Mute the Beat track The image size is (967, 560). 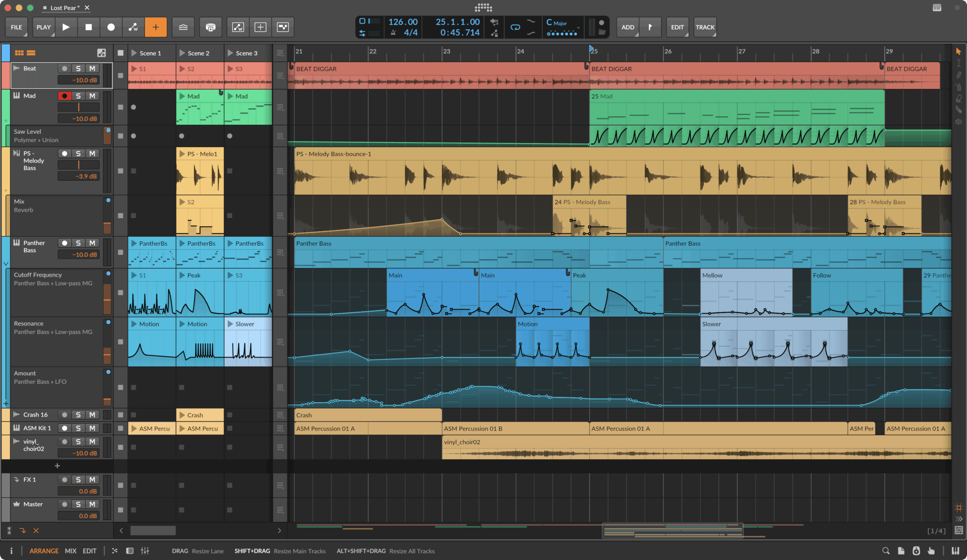(92, 68)
